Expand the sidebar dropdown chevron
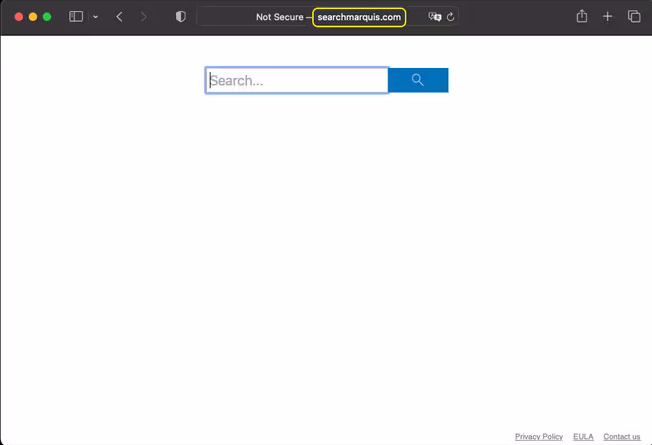The height and width of the screenshot is (445, 652). (x=95, y=17)
